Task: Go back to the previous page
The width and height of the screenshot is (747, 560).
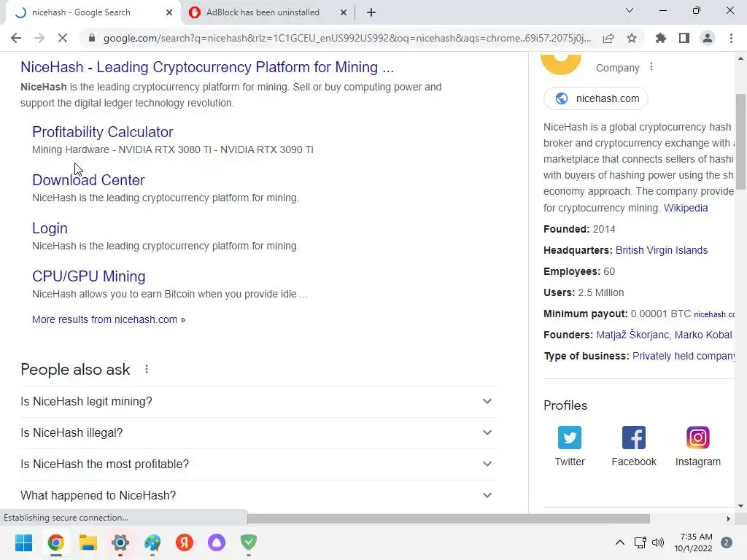Action: (16, 38)
